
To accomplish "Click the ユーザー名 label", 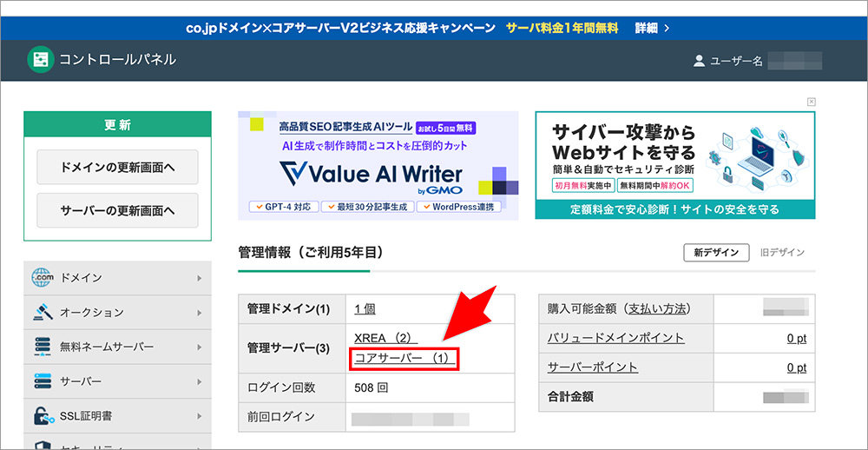I will [x=736, y=61].
